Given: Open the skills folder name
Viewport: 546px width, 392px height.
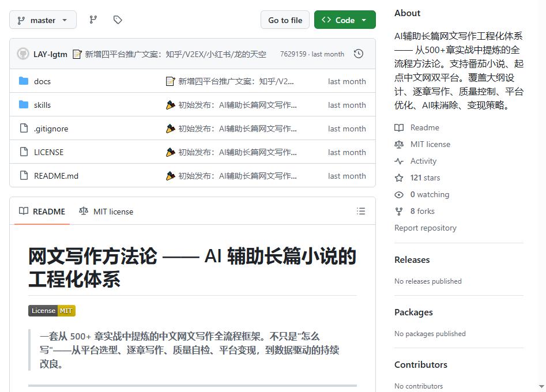Looking at the screenshot, I should [42, 105].
